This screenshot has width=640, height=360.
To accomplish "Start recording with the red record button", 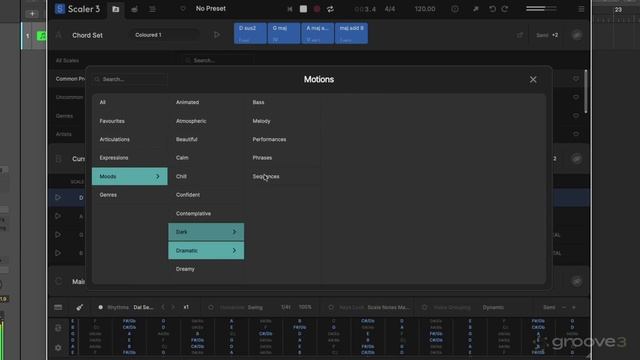I will tap(317, 9).
